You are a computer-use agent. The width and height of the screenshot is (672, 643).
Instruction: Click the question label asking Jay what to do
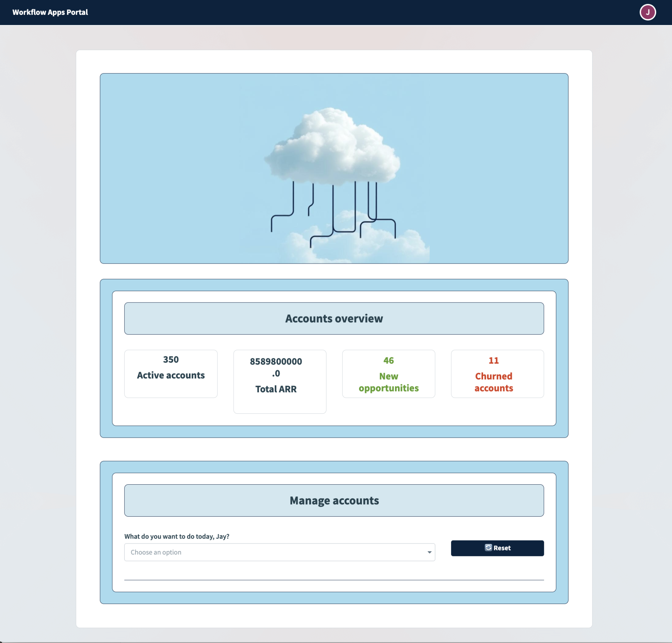pos(176,536)
